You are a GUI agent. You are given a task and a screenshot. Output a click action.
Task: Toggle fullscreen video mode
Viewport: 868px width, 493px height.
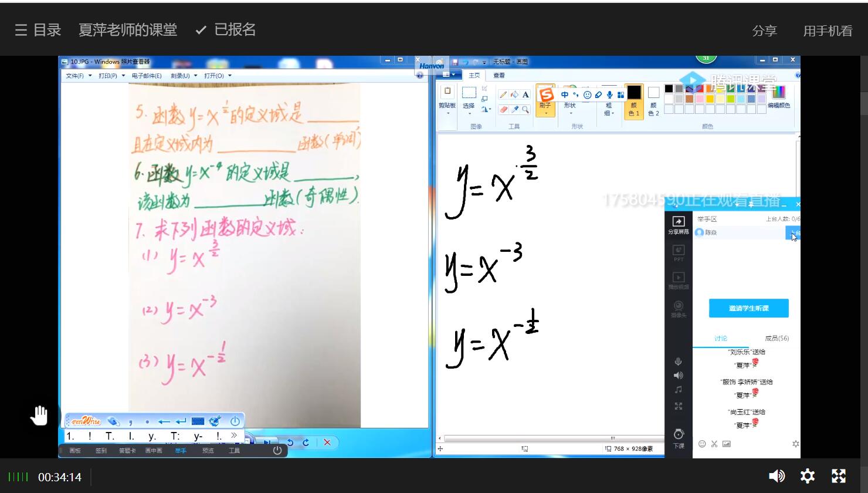(839, 476)
